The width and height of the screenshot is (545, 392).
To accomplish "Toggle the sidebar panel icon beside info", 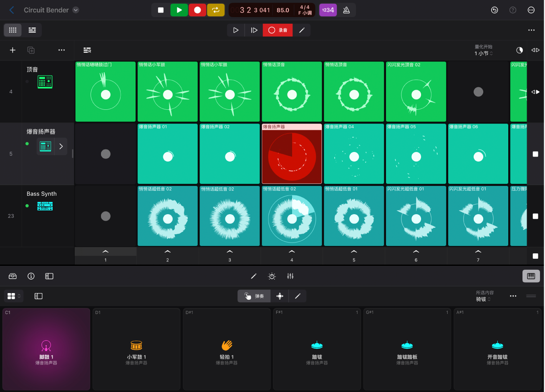I will point(49,276).
